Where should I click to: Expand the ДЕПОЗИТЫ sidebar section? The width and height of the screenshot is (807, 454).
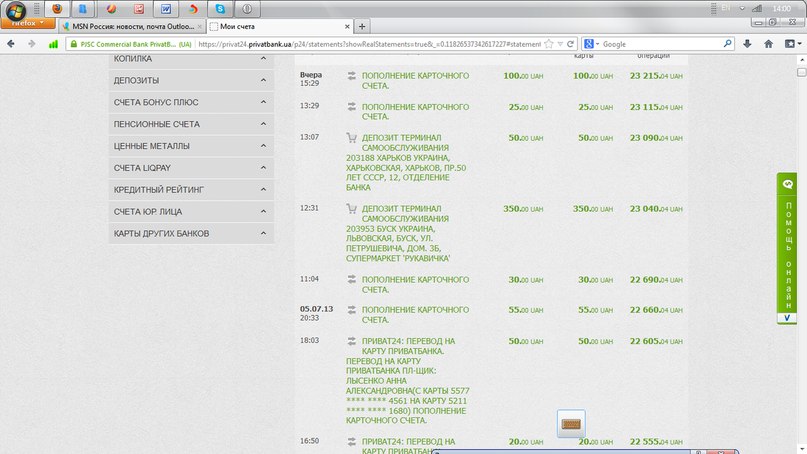pos(191,80)
